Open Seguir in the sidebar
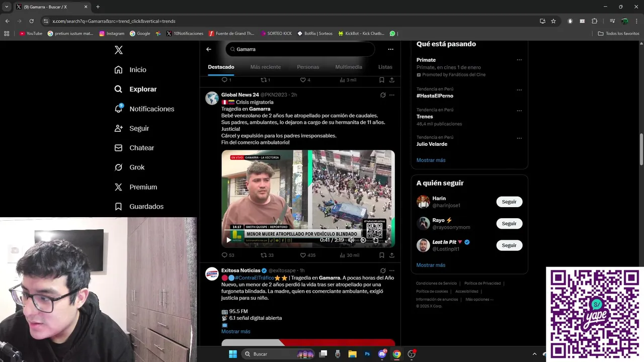Image resolution: width=644 pixels, height=362 pixels. click(131, 128)
